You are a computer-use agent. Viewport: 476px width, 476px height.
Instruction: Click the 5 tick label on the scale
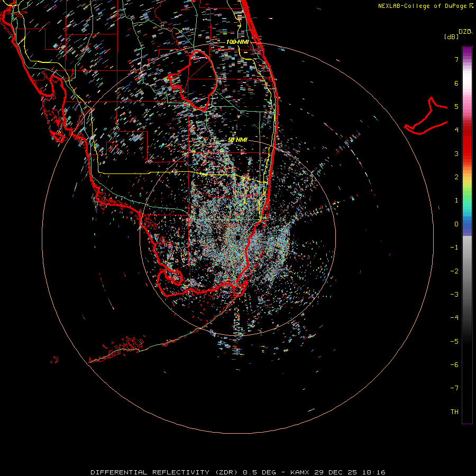coord(456,106)
